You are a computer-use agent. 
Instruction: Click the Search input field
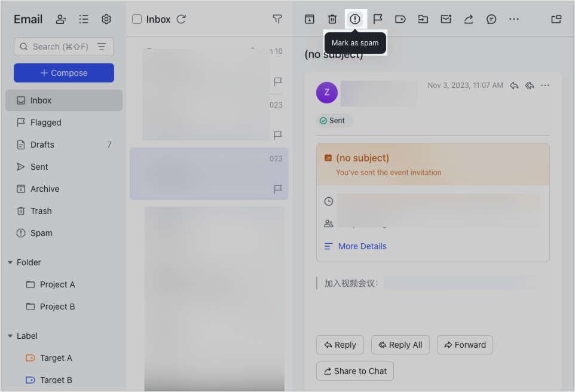tap(64, 47)
